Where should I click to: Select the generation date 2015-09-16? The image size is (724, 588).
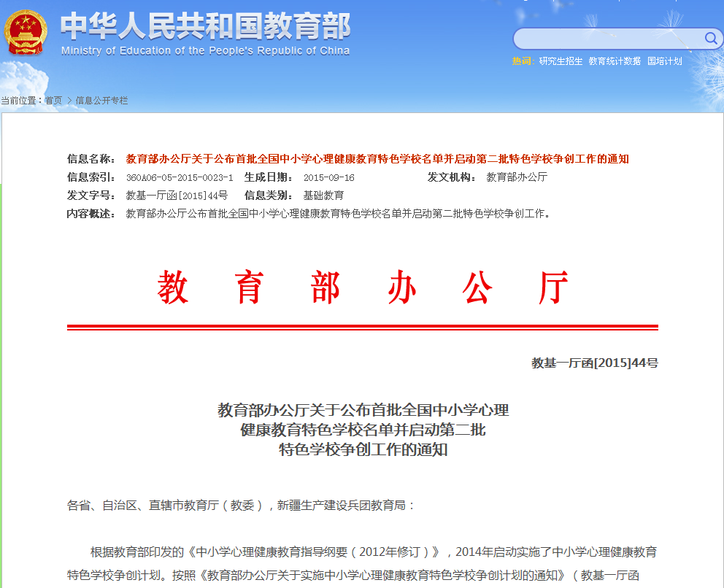tap(328, 177)
